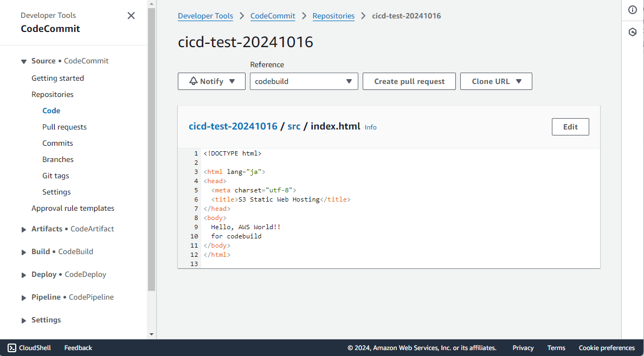
Task: Close the CodeCommit side navigation panel
Action: coord(131,16)
